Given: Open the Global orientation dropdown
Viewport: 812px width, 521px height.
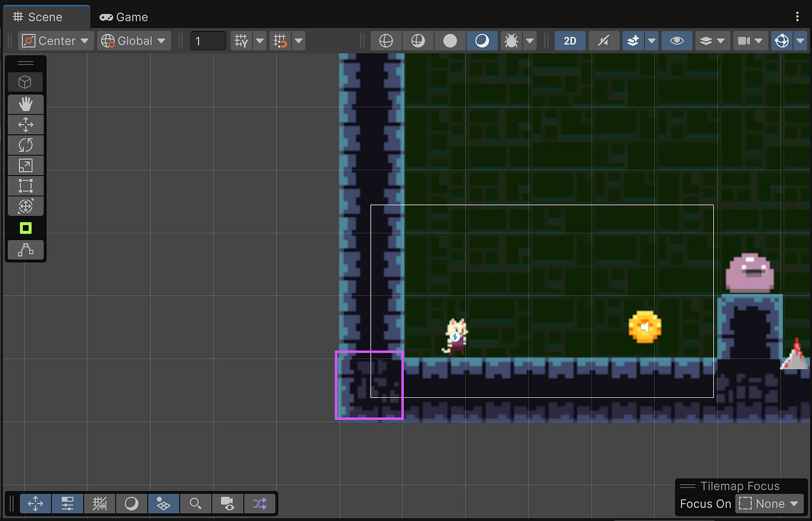Looking at the screenshot, I should pos(133,40).
